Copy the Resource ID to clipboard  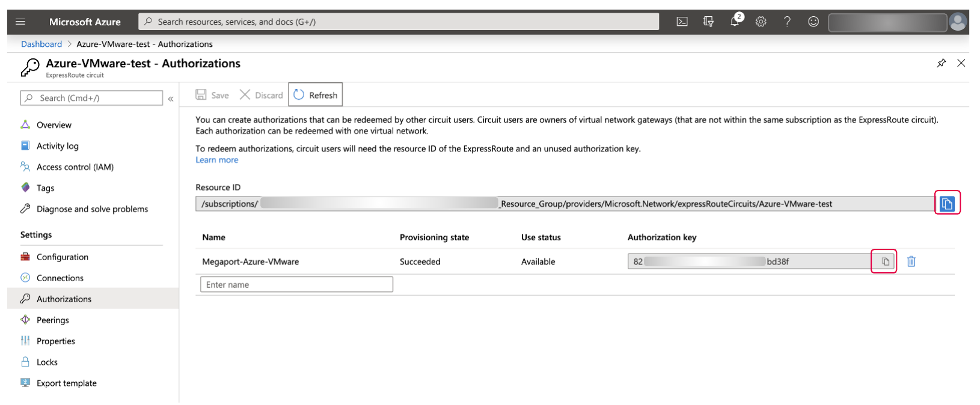[947, 204]
